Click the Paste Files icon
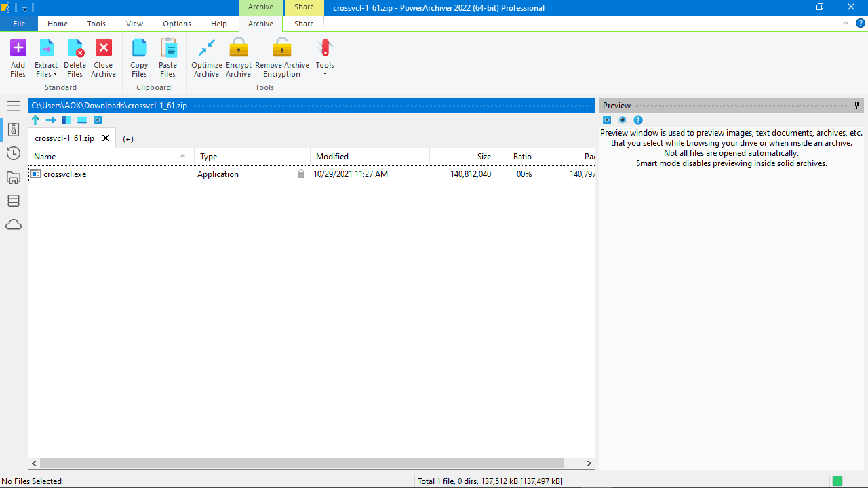The width and height of the screenshot is (868, 488). 167,48
